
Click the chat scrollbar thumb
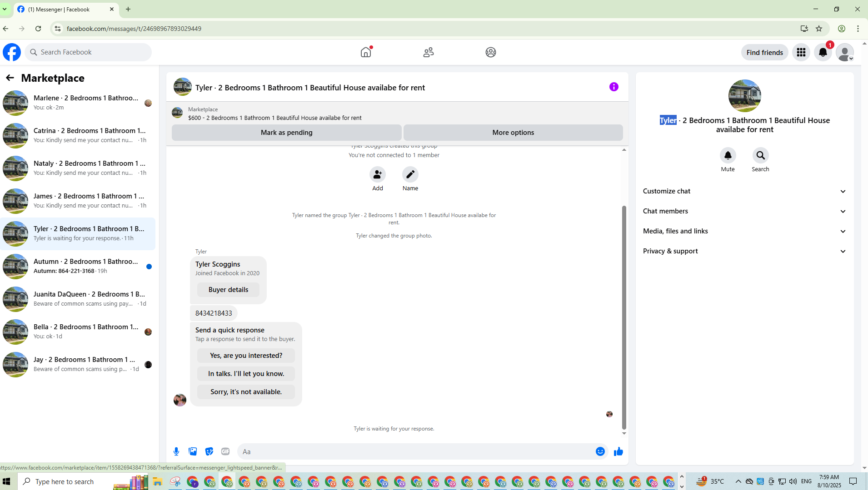click(x=624, y=317)
